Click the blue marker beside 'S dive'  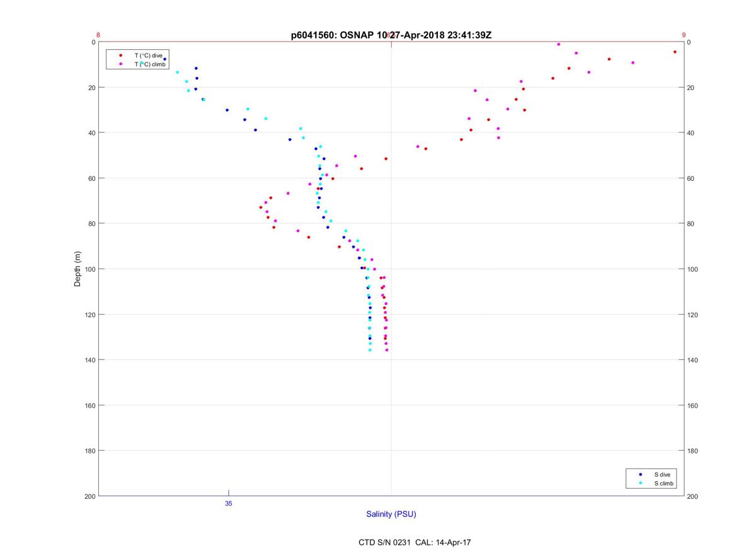coord(640,474)
